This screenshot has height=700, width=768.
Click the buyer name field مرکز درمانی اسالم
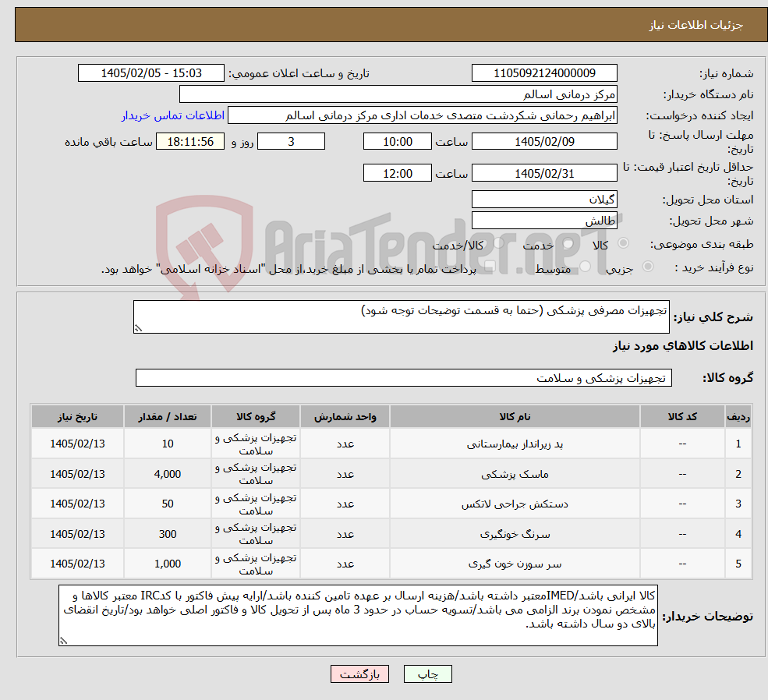398,94
